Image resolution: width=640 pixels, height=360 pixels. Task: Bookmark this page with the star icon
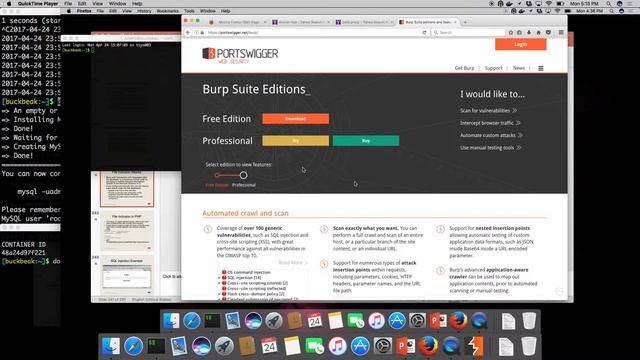tap(511, 33)
